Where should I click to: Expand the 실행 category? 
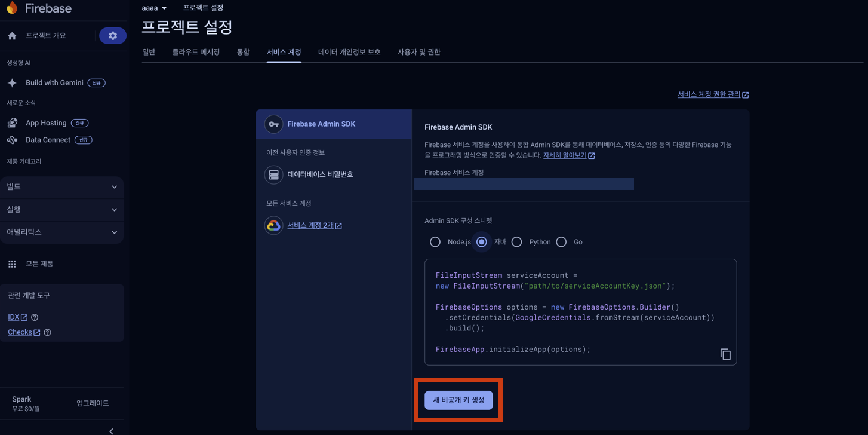point(62,210)
